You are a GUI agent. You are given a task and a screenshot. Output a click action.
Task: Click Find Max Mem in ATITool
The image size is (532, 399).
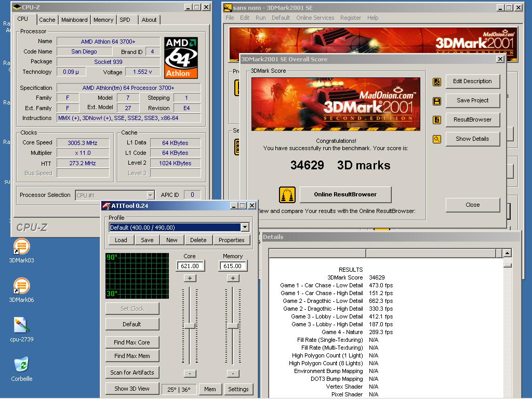pyautogui.click(x=132, y=356)
